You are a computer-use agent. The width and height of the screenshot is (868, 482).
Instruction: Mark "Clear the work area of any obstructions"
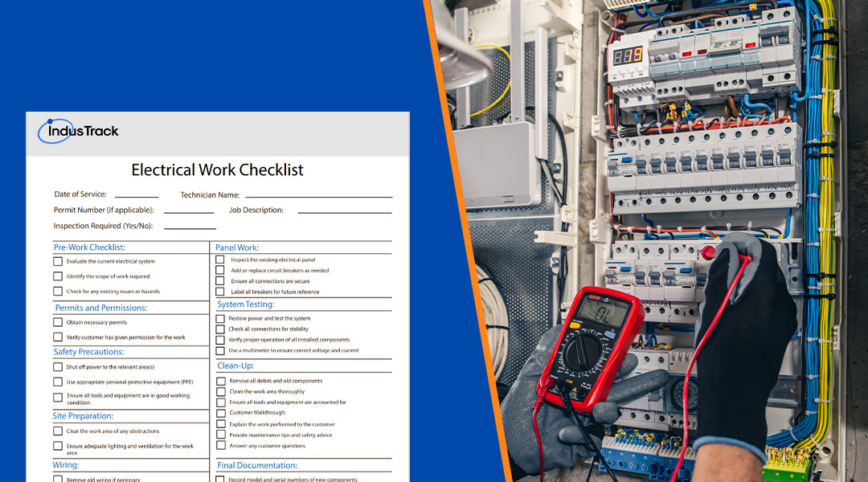pyautogui.click(x=57, y=431)
